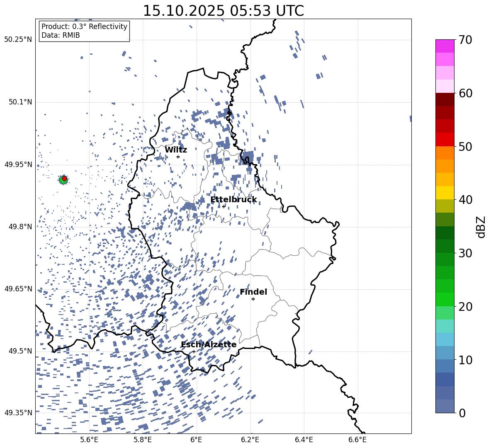Click the 6.4°E longitude tick label

pyautogui.click(x=304, y=440)
